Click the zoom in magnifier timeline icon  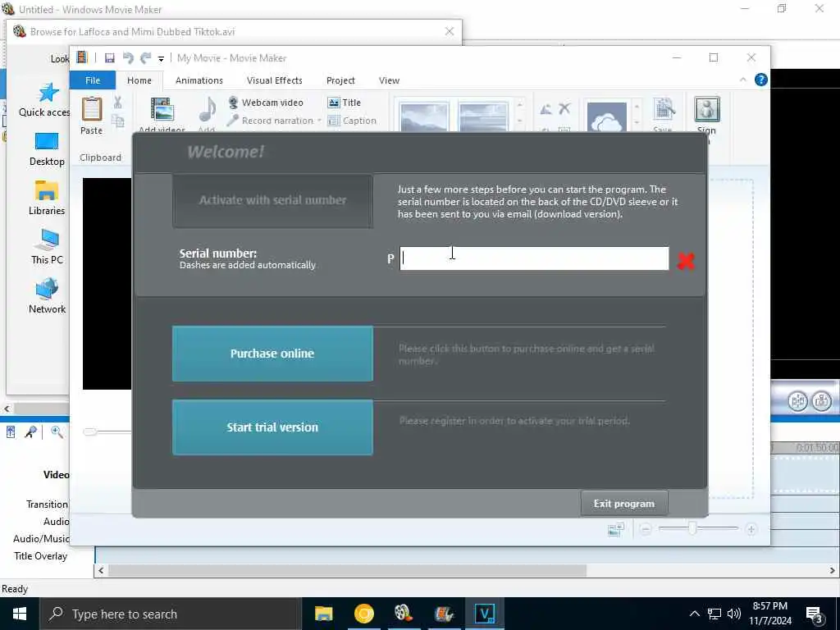point(57,431)
